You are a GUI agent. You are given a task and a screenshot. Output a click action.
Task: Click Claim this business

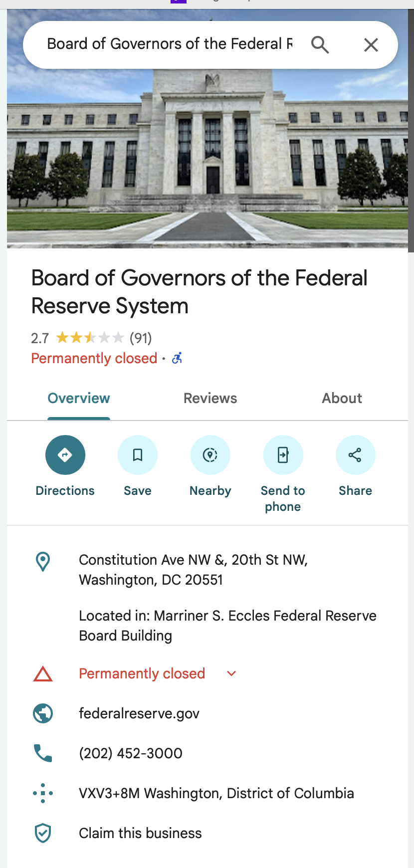point(140,833)
